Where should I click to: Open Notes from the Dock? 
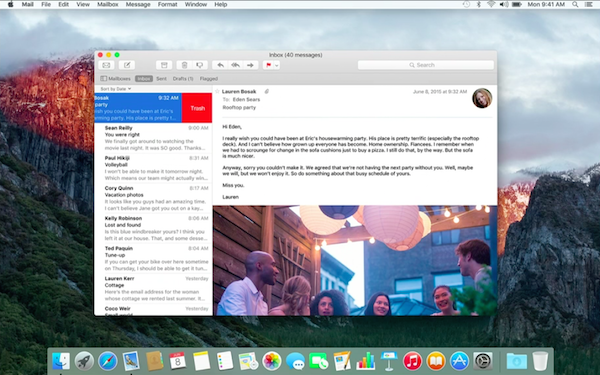coord(202,360)
